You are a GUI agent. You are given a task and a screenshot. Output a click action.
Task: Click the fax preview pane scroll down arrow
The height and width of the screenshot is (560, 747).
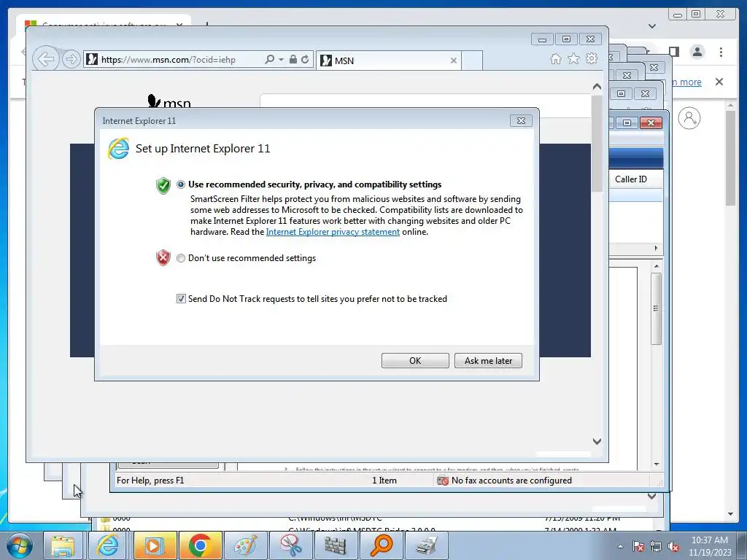(657, 464)
